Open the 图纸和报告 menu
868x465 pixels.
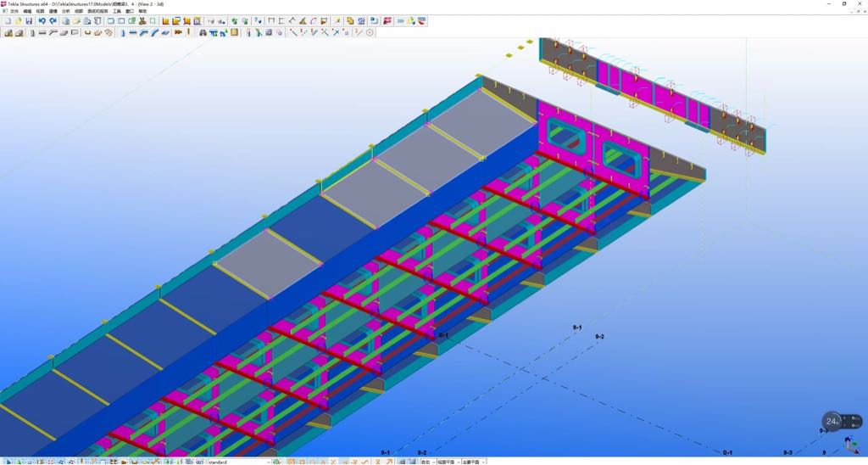coord(97,11)
